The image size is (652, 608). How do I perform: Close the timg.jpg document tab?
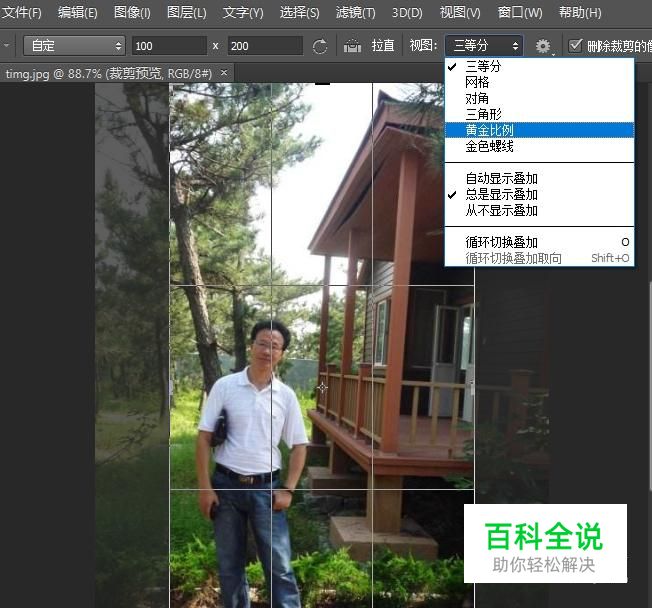(225, 73)
